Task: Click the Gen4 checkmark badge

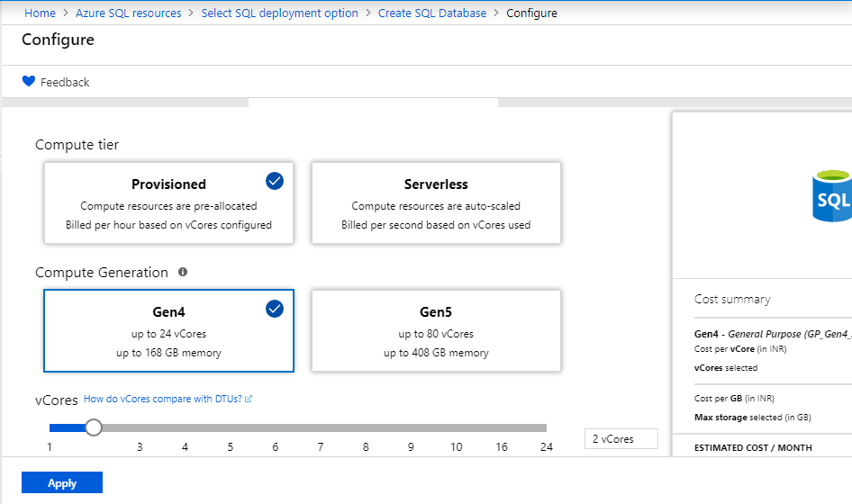Action: click(x=275, y=309)
